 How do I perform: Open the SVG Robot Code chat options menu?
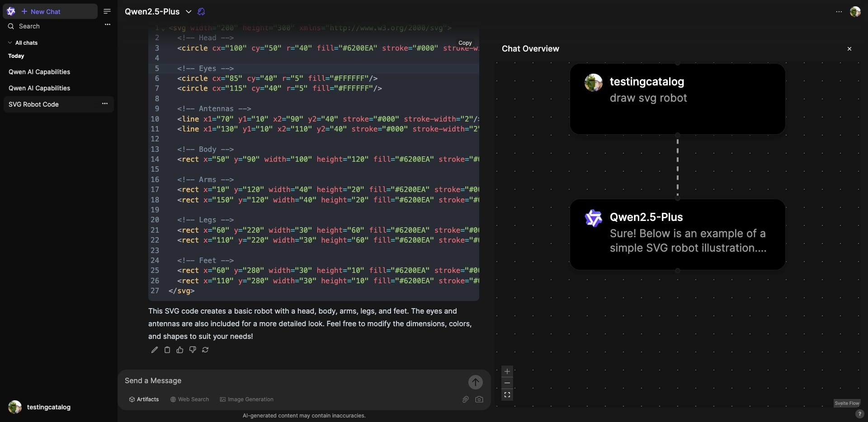(x=105, y=104)
